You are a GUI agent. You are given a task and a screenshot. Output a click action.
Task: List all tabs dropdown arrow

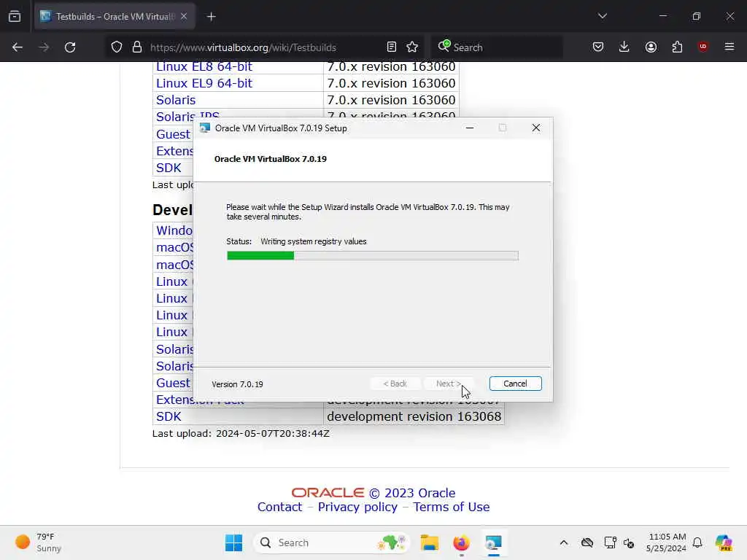(602, 16)
